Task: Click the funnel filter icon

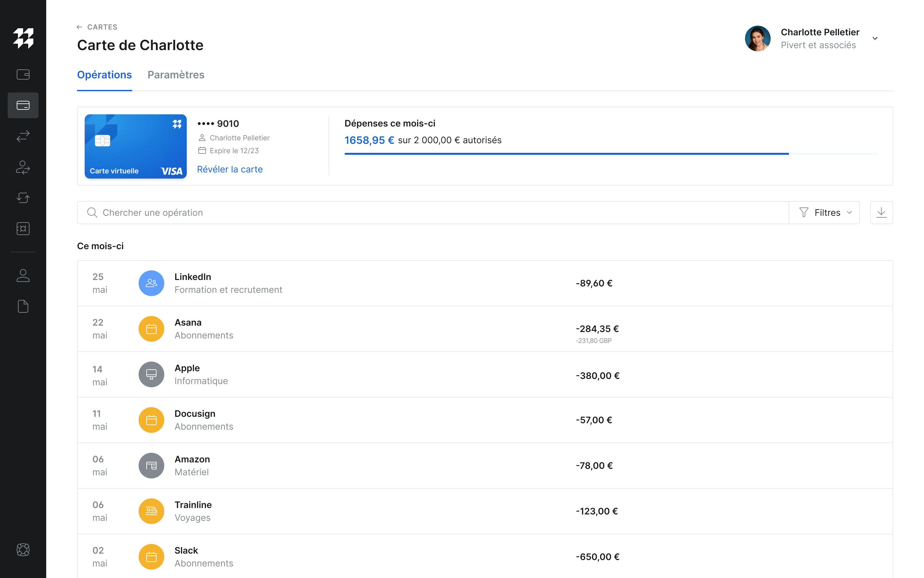Action: click(x=804, y=213)
